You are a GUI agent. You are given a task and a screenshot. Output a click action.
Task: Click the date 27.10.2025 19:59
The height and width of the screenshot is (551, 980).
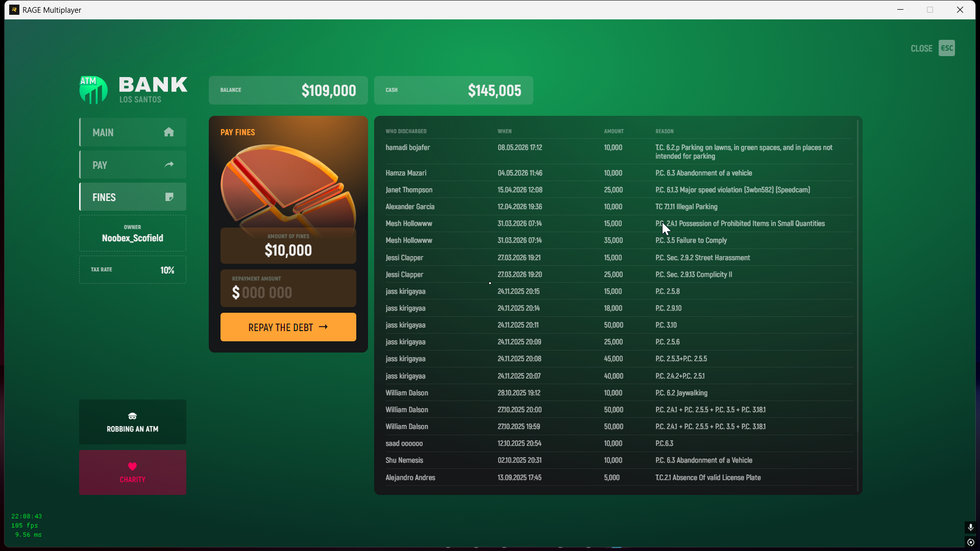(x=519, y=427)
